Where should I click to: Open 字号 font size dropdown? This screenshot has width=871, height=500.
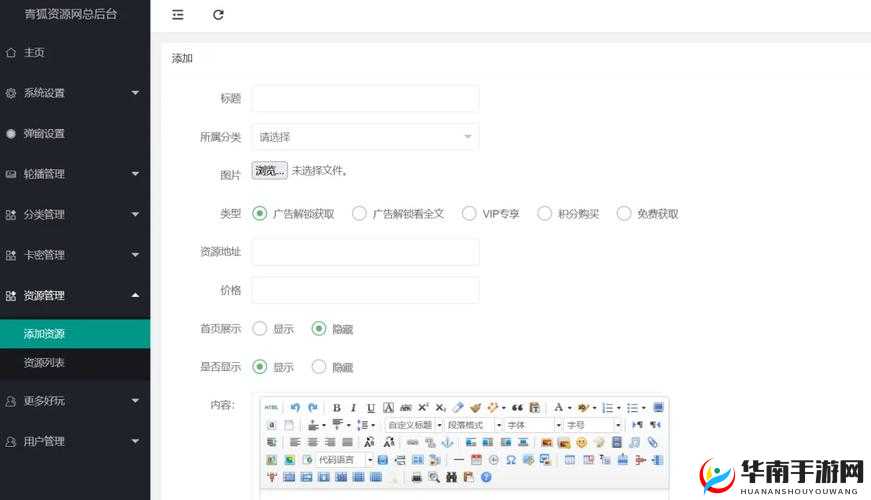(593, 425)
